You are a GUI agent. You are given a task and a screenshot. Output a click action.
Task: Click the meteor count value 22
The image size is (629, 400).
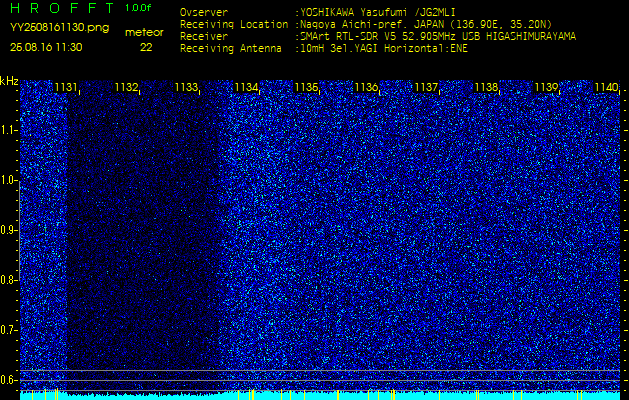click(146, 47)
